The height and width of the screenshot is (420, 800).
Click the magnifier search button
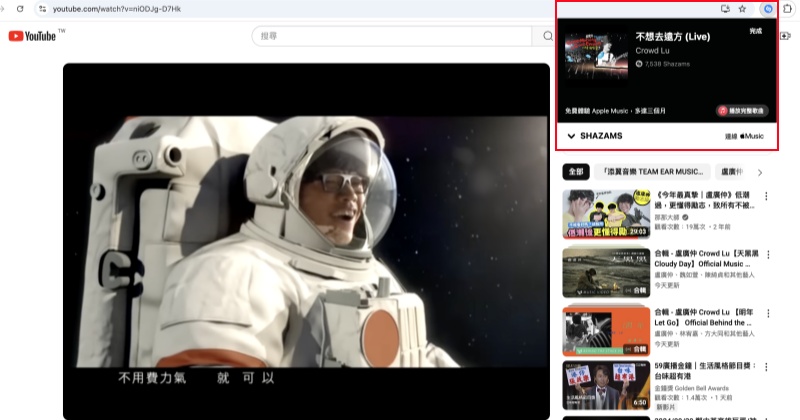pyautogui.click(x=547, y=36)
